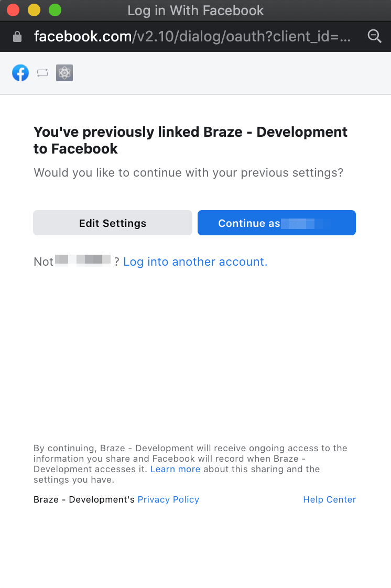The image size is (391, 588).
Task: Click the continue with previous settings question text
Action: [x=188, y=172]
